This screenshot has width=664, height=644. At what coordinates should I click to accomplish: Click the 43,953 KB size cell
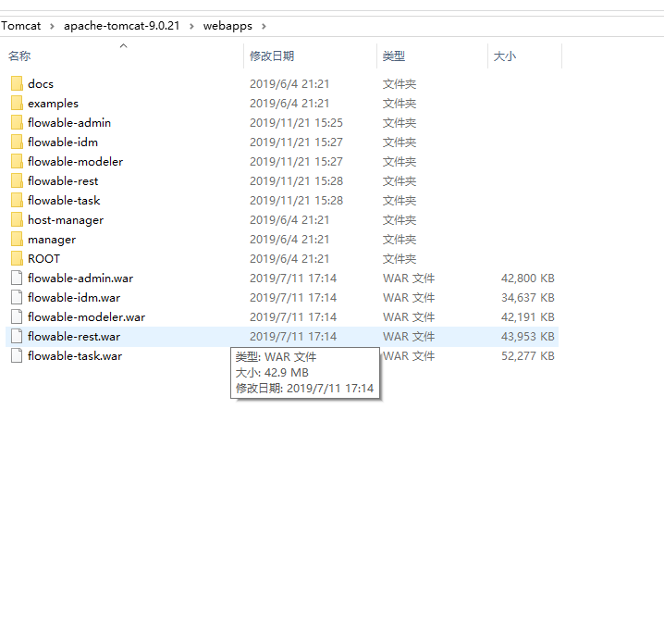point(528,337)
